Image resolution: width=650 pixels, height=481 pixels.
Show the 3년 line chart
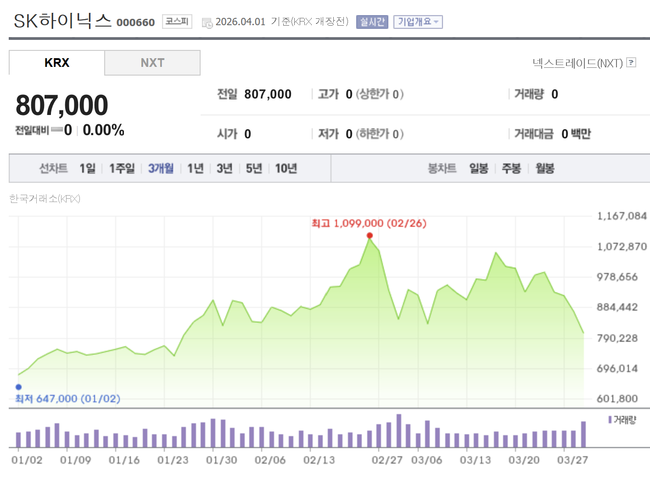(x=224, y=168)
